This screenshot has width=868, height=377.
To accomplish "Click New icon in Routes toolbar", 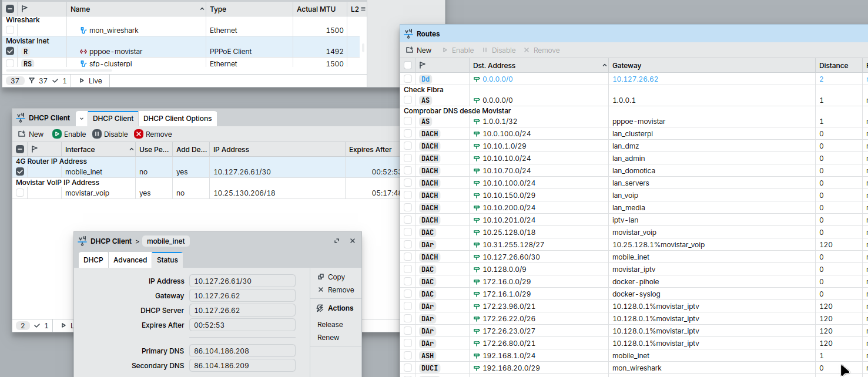I will [410, 51].
